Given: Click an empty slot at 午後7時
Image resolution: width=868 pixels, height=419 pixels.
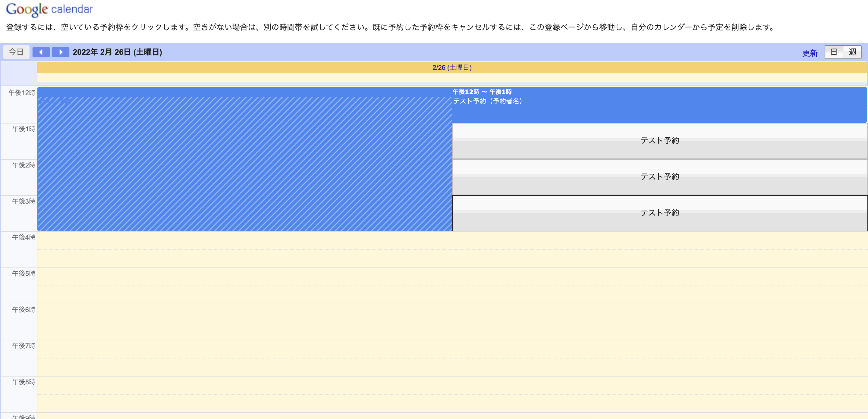Looking at the screenshot, I should click(438, 358).
